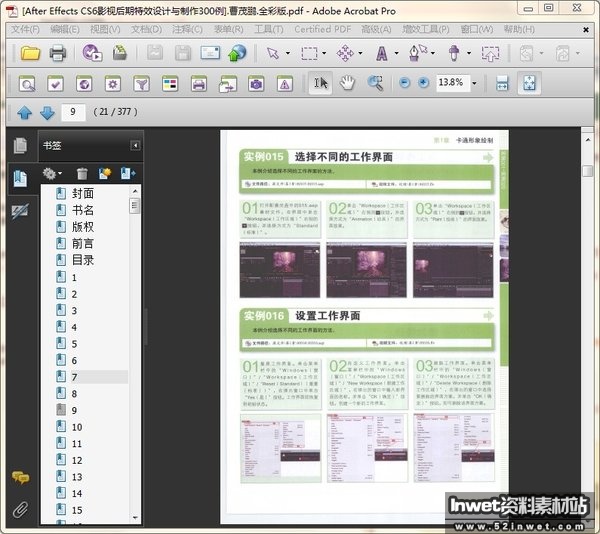Delete selected bookmark with trash icon

click(x=82, y=174)
